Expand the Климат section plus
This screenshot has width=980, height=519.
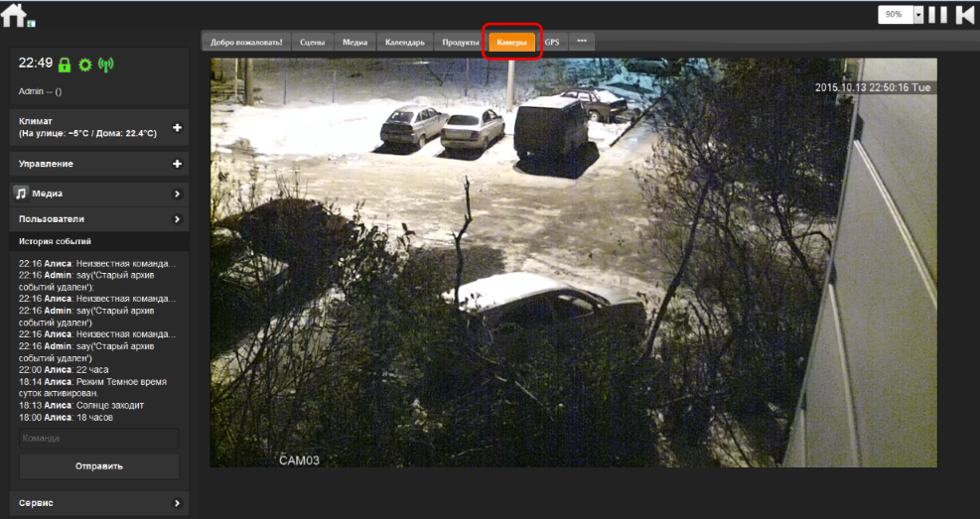[177, 127]
